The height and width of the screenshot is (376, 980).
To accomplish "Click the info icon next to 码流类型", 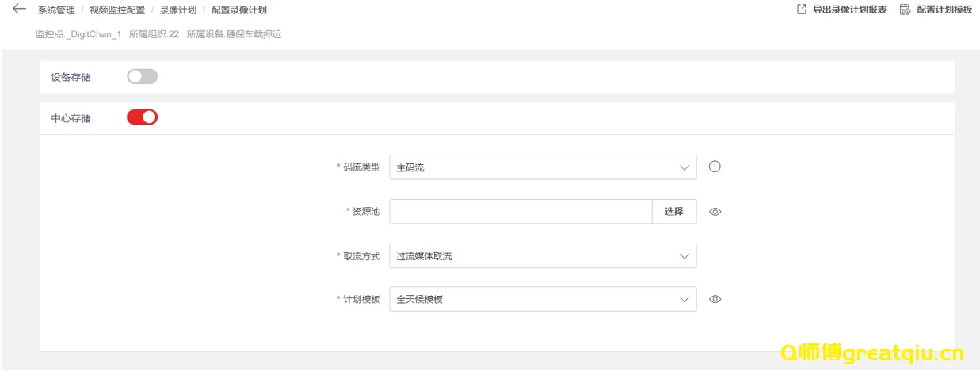I will click(715, 167).
